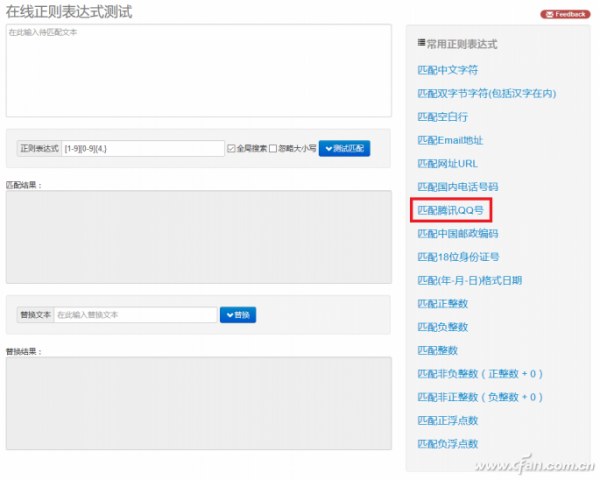
Task: Click the 替换文本 input field
Action: pos(135,315)
